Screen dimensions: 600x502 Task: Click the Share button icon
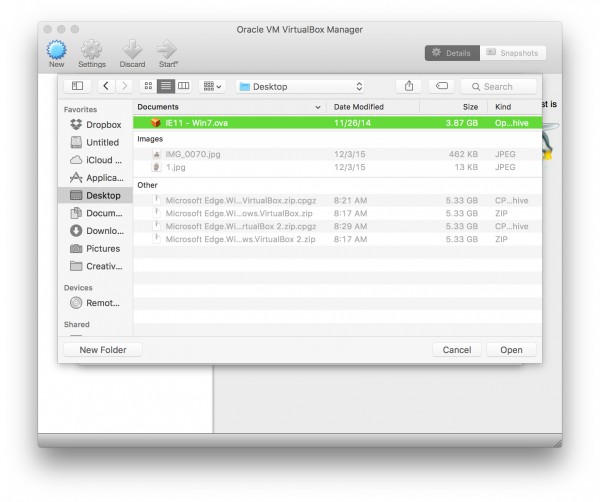coord(409,86)
